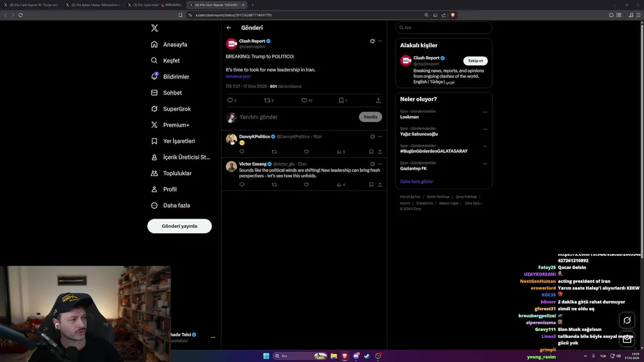Bookmark DannyKPolitics comment
The height and width of the screenshot is (362, 644).
pyautogui.click(x=371, y=151)
